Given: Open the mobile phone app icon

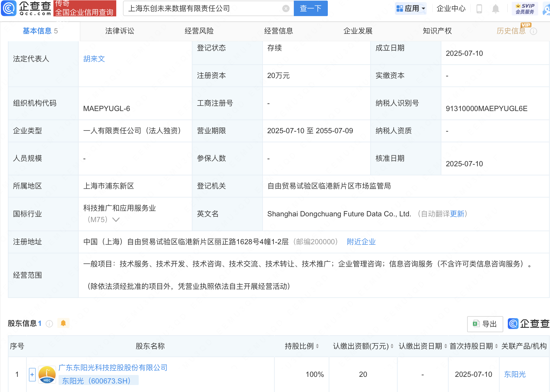Looking at the screenshot, I should pyautogui.click(x=479, y=8).
